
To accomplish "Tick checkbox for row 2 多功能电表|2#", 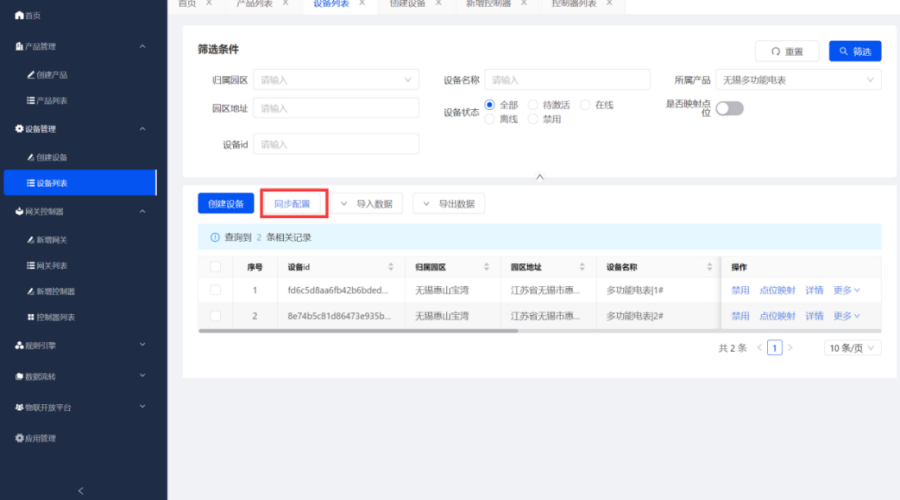I will click(215, 316).
